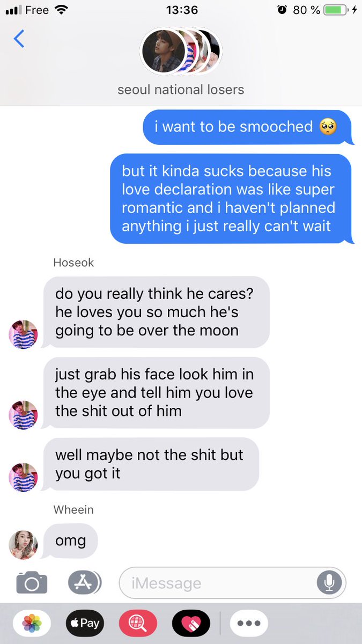
Task: Open Apple Pay in the app strip
Action: pos(85,623)
